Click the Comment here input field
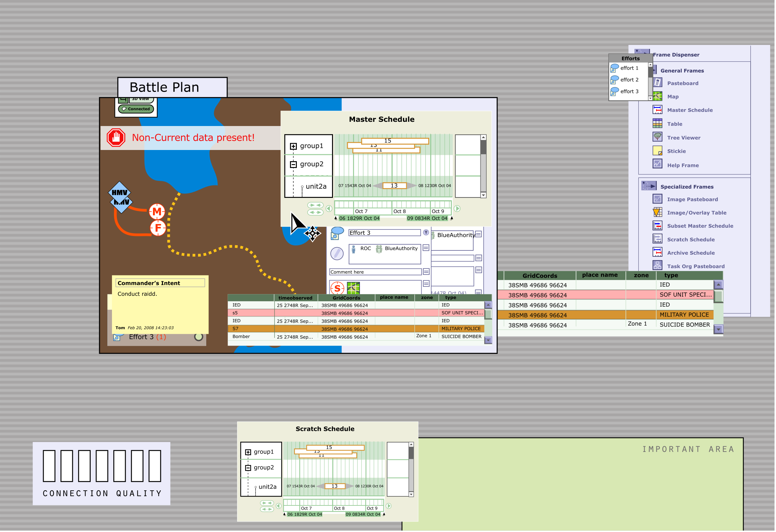 tap(376, 272)
